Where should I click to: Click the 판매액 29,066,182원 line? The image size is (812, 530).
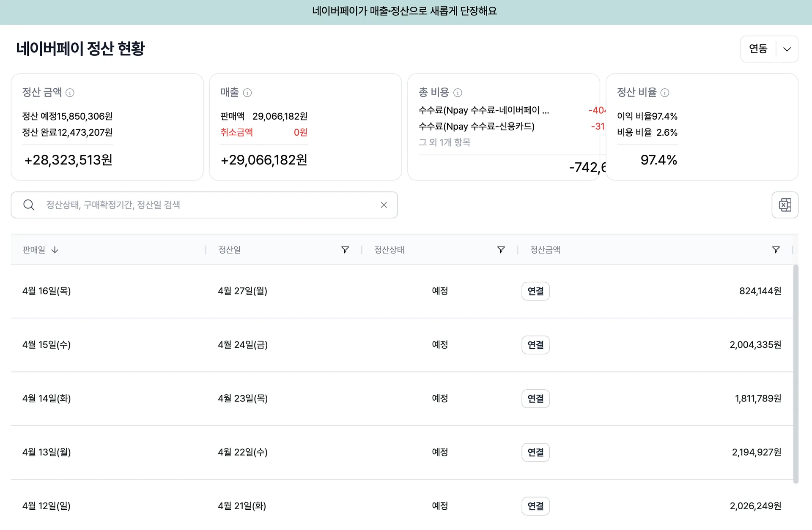(x=264, y=116)
